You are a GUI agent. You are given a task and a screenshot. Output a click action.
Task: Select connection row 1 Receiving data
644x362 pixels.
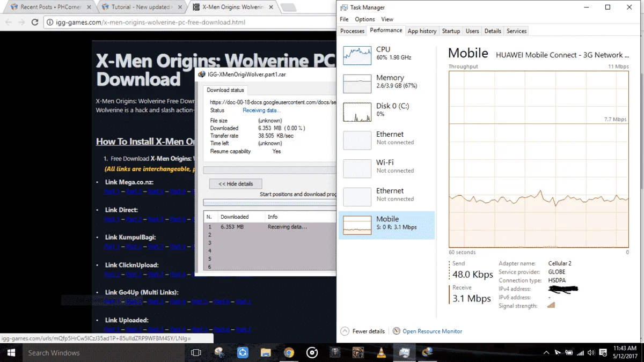point(270,227)
